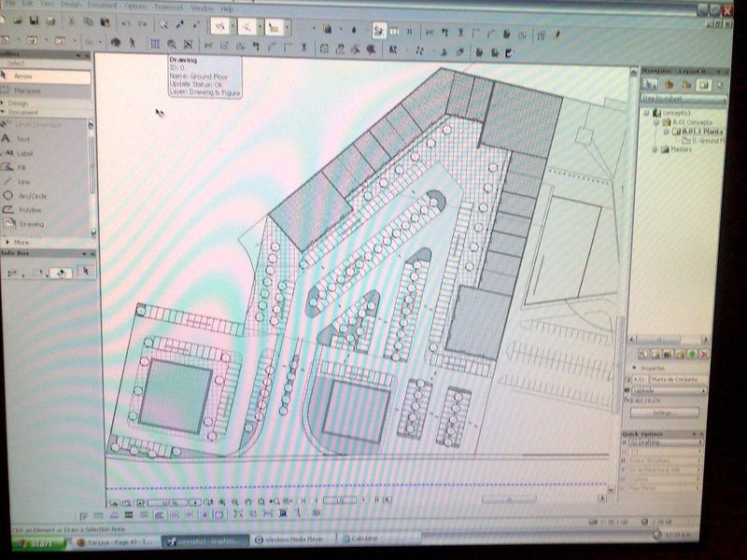Open the Options menu
The image size is (747, 560).
pyautogui.click(x=135, y=7)
